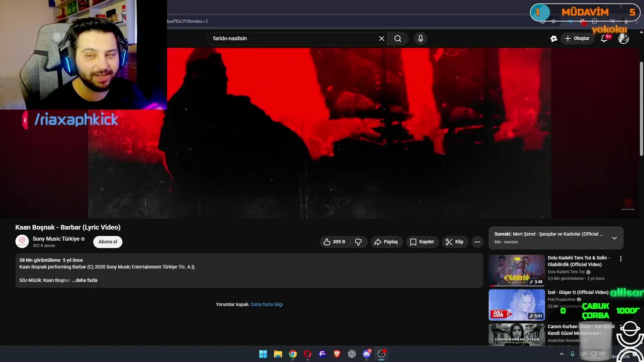Open the Windows Start menu
The height and width of the screenshot is (362, 644).
pos(263,354)
